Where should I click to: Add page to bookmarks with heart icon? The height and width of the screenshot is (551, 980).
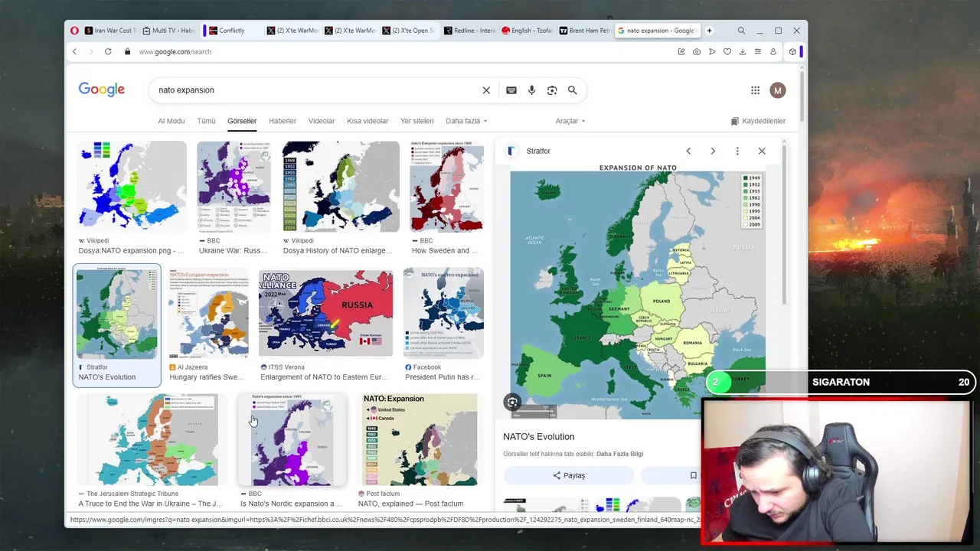[727, 51]
